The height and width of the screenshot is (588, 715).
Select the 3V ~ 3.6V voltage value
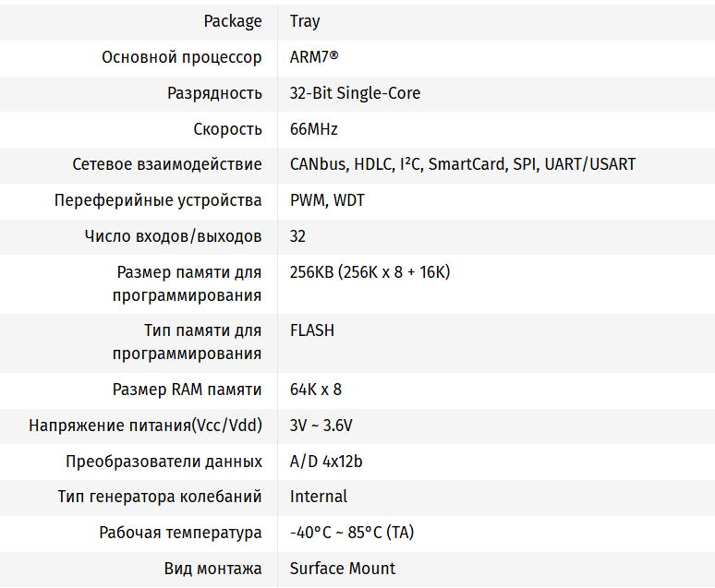tap(321, 426)
